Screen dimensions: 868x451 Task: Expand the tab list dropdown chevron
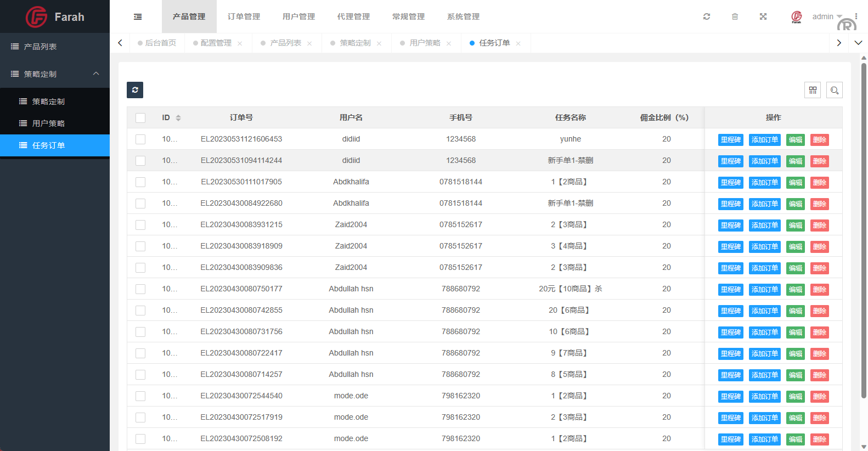[858, 43]
